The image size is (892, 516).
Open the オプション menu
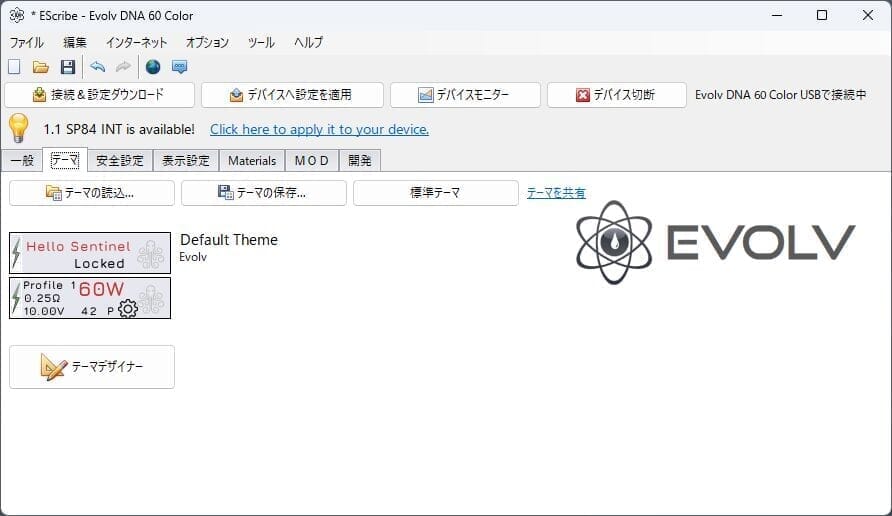point(207,43)
